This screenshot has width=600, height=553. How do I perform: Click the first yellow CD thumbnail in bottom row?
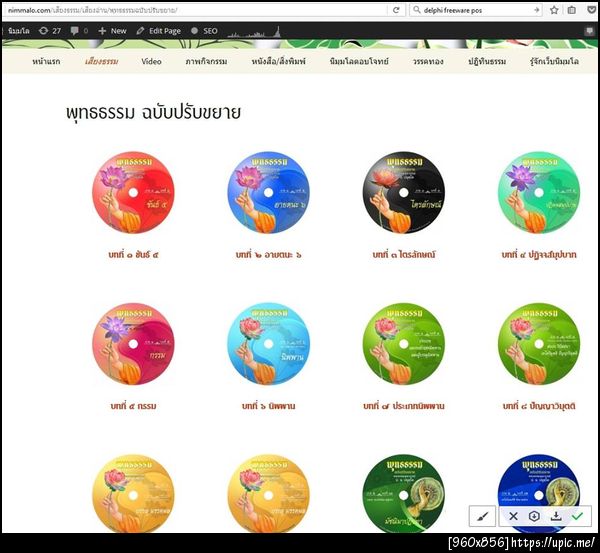(133, 494)
